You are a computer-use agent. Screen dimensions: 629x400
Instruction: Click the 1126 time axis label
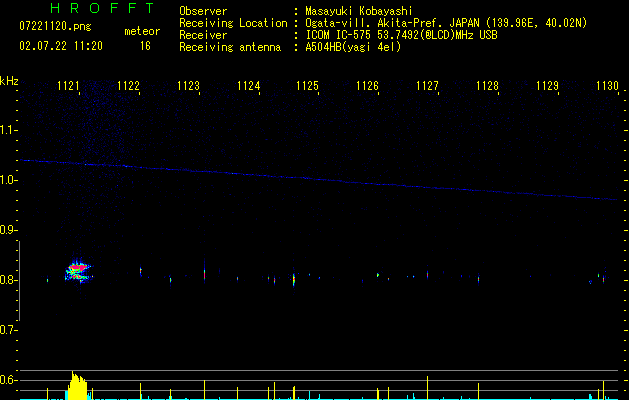tap(367, 86)
